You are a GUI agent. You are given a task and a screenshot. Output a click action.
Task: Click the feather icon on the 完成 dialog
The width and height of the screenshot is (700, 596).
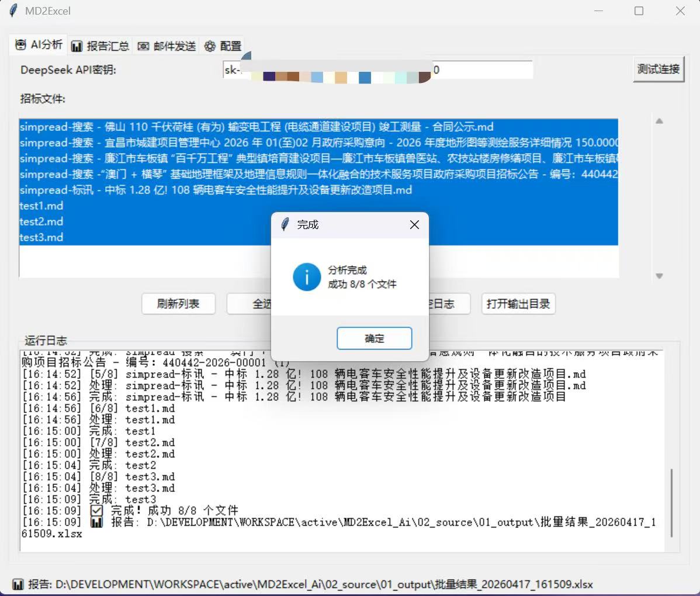pyautogui.click(x=284, y=224)
